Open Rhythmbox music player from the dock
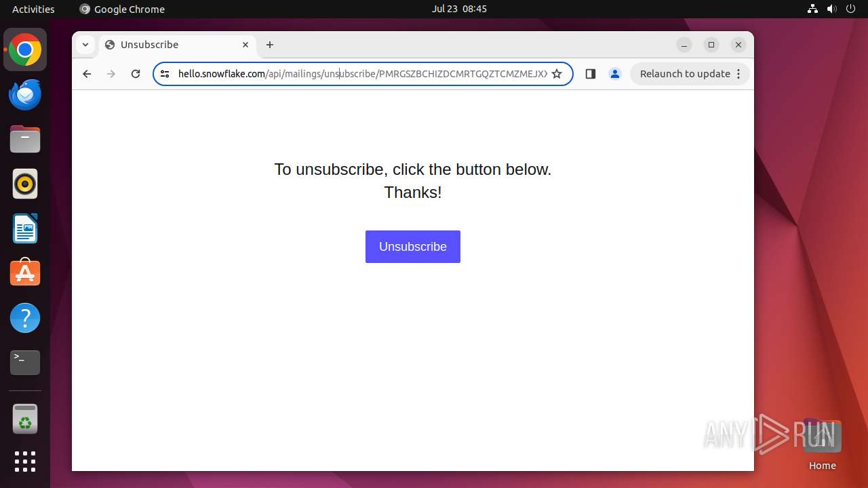 pos(25,184)
